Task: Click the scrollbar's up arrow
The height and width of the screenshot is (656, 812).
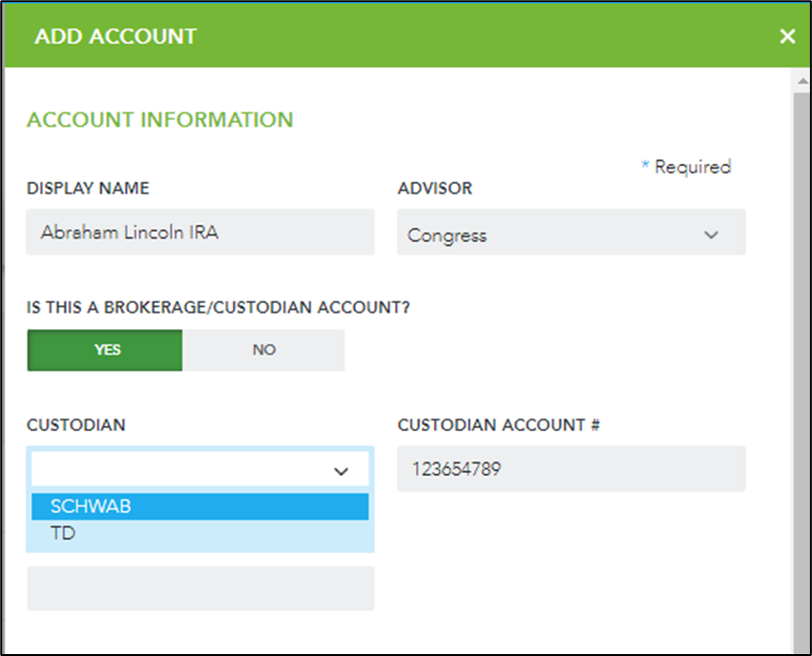Action: coord(802,81)
